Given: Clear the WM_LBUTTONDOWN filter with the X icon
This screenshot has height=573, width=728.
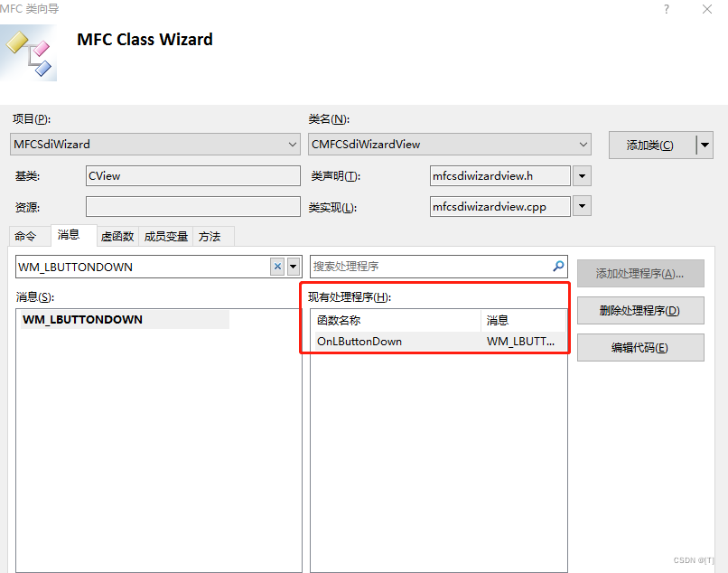Looking at the screenshot, I should coord(279,268).
